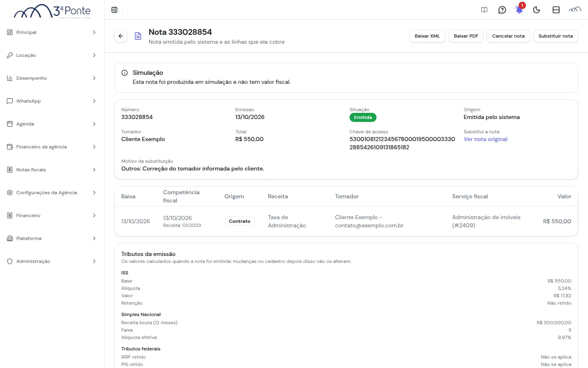Expand the Agenda menu chevron
The image size is (588, 368).
[94, 124]
